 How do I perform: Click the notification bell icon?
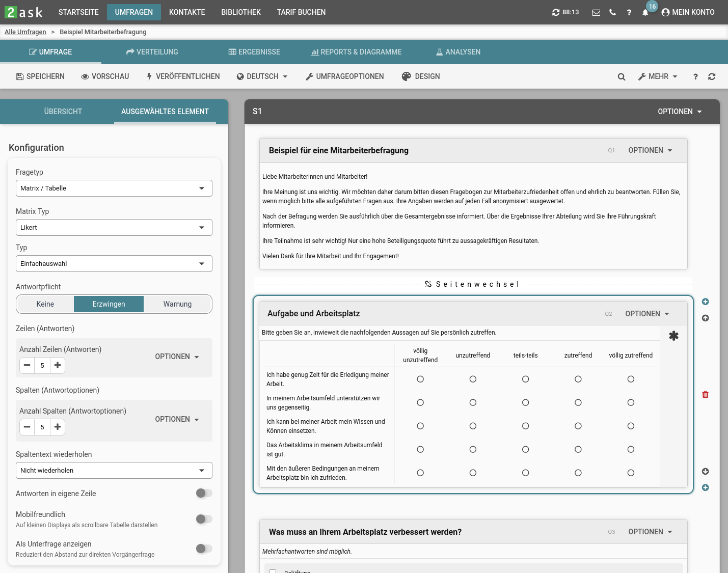[x=645, y=12]
